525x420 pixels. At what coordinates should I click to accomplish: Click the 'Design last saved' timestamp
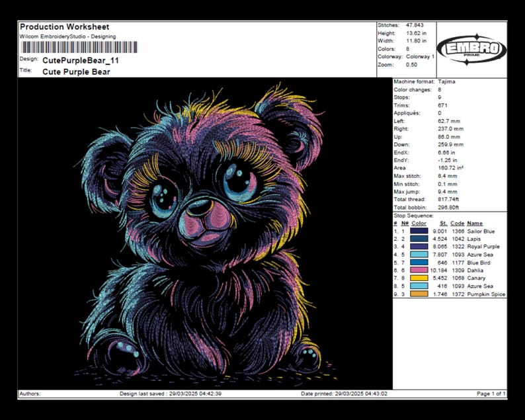pos(171,394)
